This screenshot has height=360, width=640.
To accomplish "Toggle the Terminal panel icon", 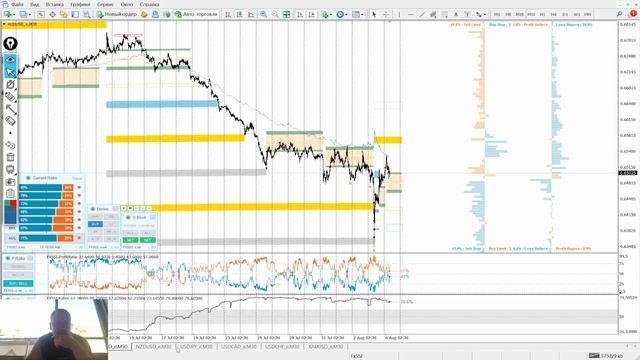I will pyautogui.click(x=75, y=14).
